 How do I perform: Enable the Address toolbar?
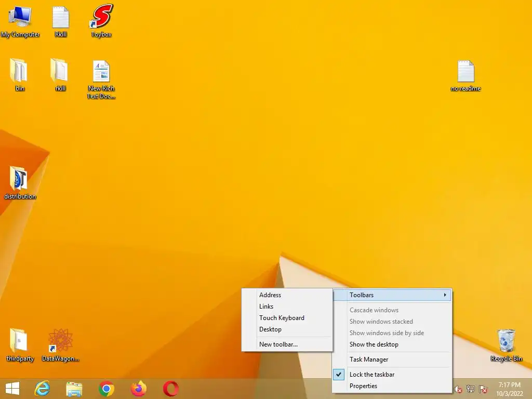(x=287, y=295)
